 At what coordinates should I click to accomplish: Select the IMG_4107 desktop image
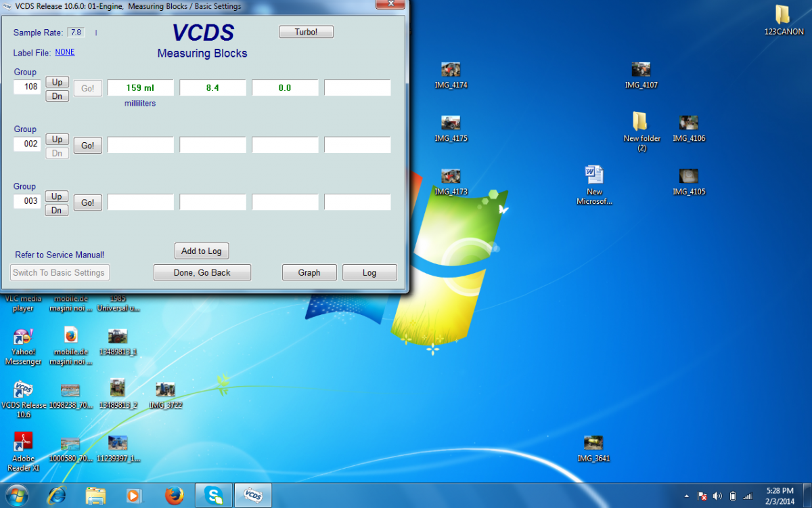[641, 75]
